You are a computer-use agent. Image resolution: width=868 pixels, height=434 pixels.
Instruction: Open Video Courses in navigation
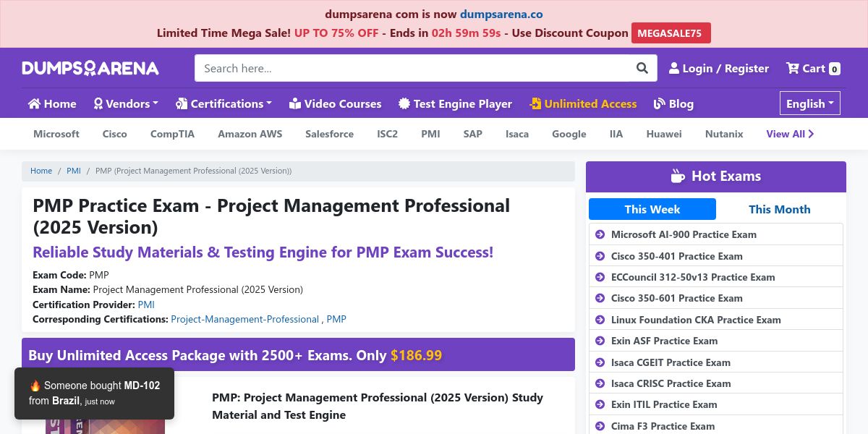(x=335, y=103)
